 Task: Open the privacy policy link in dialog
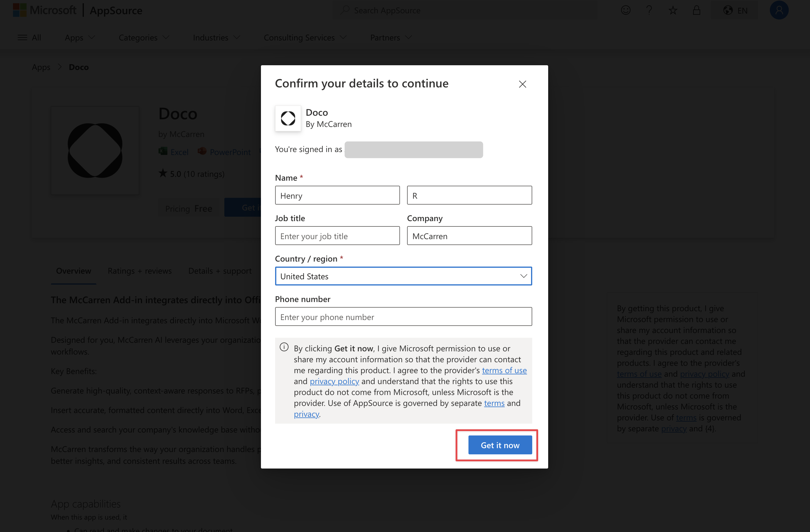point(334,381)
